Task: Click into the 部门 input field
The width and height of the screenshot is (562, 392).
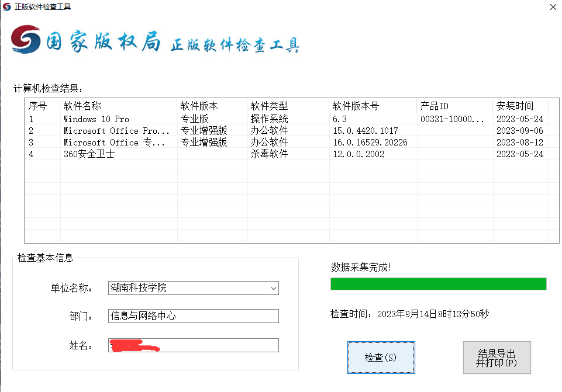Action: (193, 316)
